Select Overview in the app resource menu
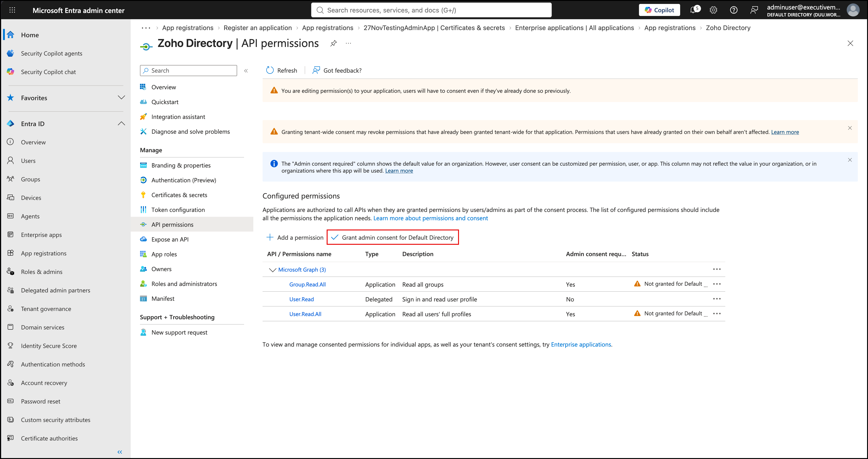 163,87
